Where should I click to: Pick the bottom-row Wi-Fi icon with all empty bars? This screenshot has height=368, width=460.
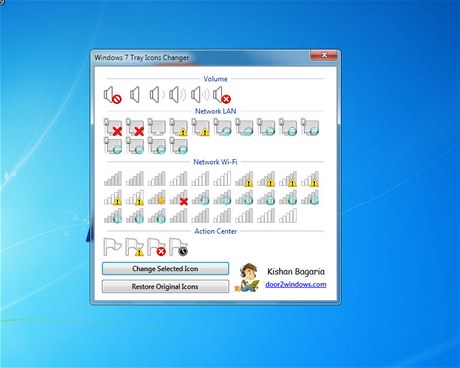288,216
